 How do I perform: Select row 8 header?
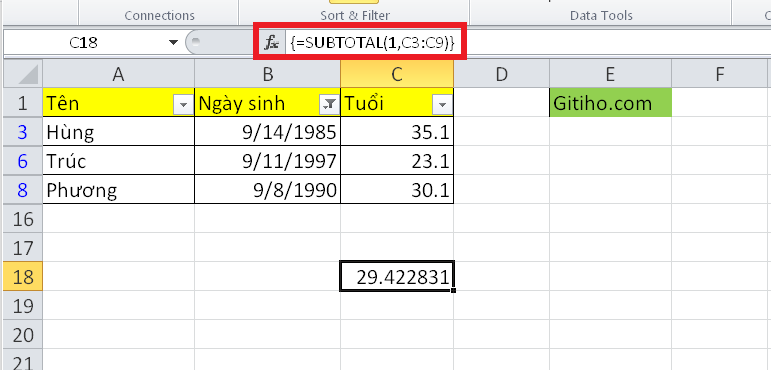tap(23, 190)
